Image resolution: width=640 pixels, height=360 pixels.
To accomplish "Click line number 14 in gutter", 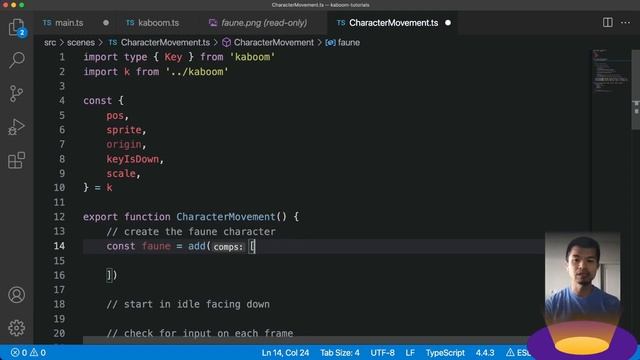I will [x=59, y=246].
